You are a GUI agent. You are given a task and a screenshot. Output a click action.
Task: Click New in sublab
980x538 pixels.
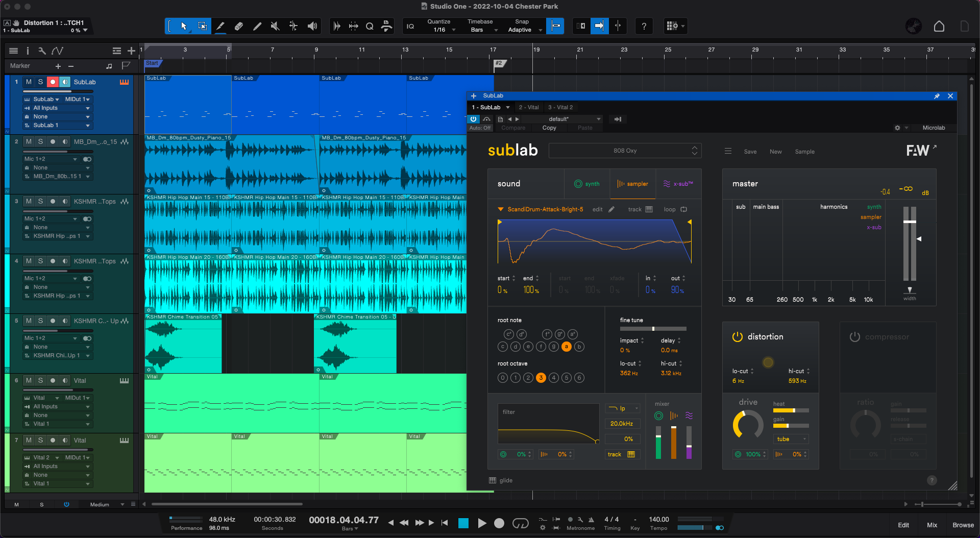pyautogui.click(x=776, y=152)
